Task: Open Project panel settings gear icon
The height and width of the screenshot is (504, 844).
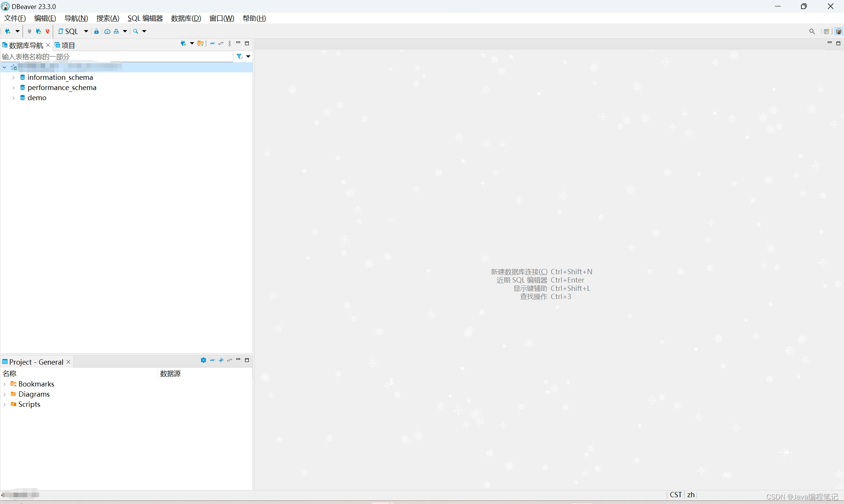Action: (x=204, y=360)
